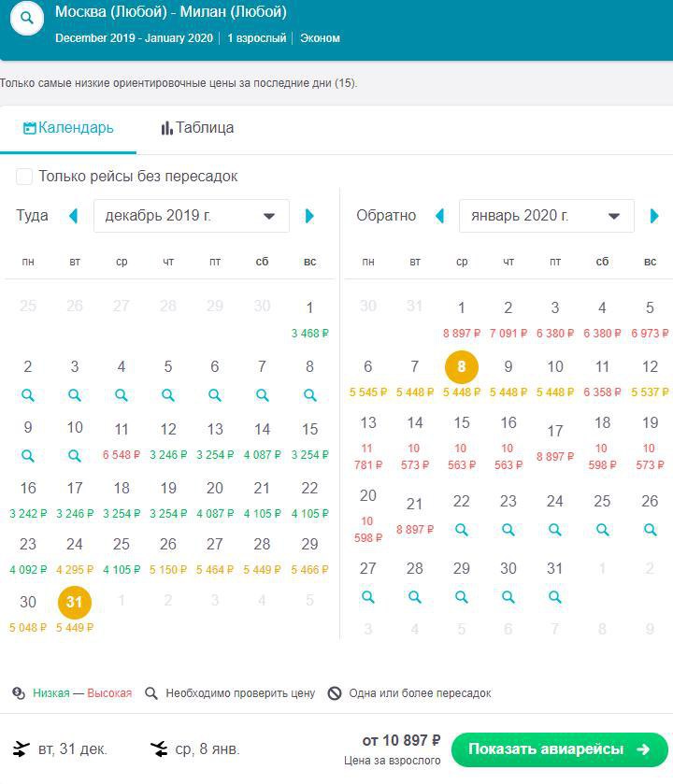Select January 5 with 6 973 ₽
This screenshot has height=784, width=673.
[x=650, y=319]
